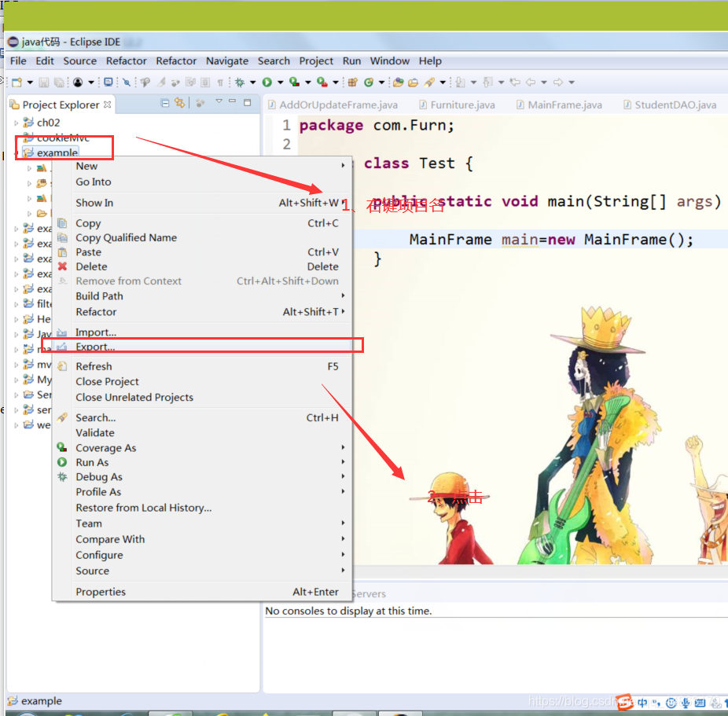Open the Servers tab in bottom panel

(369, 593)
